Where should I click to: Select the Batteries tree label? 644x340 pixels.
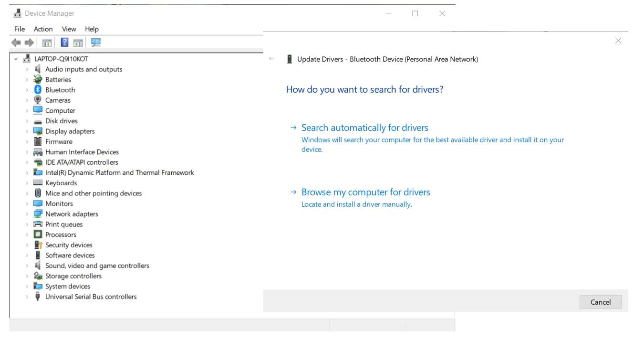tap(58, 80)
